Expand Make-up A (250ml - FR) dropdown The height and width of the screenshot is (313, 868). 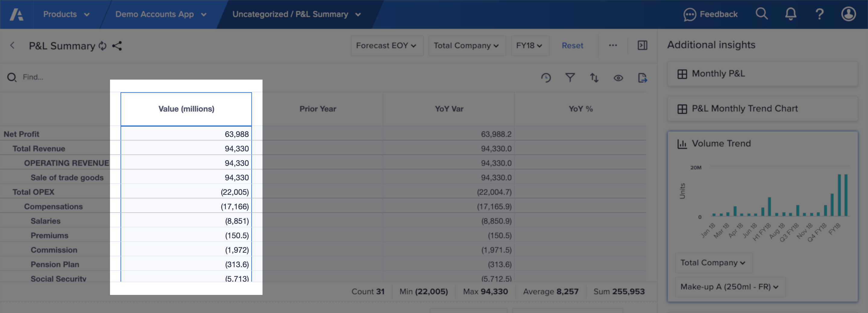tap(730, 287)
